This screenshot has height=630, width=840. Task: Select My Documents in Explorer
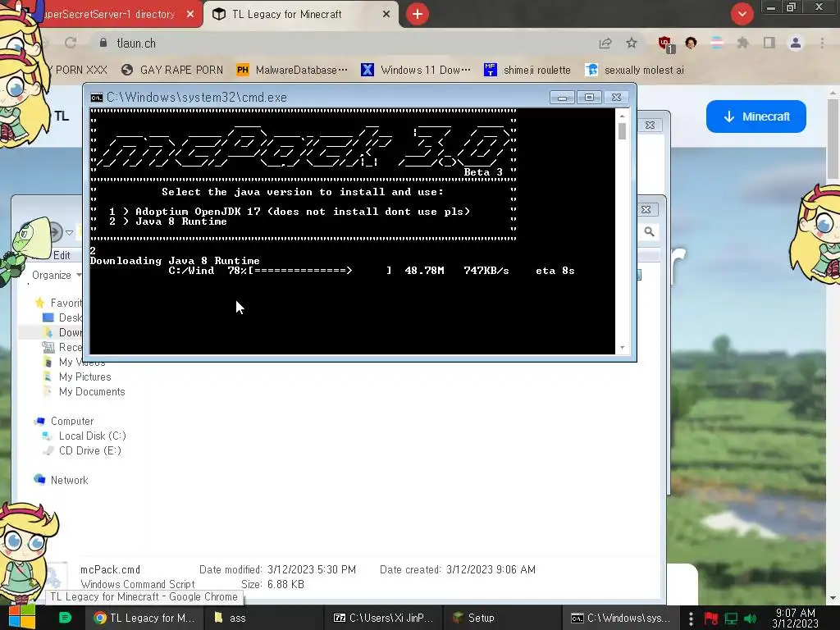[85, 392]
